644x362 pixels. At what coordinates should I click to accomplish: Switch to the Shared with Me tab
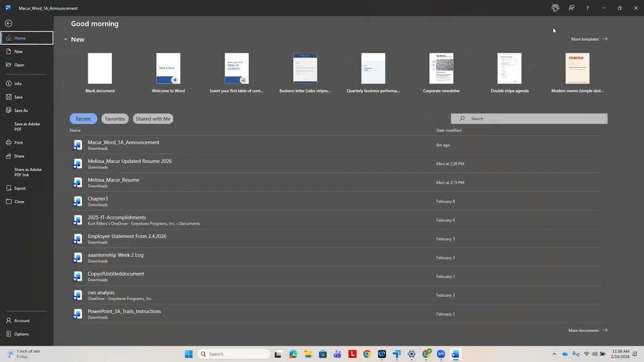[x=153, y=119]
